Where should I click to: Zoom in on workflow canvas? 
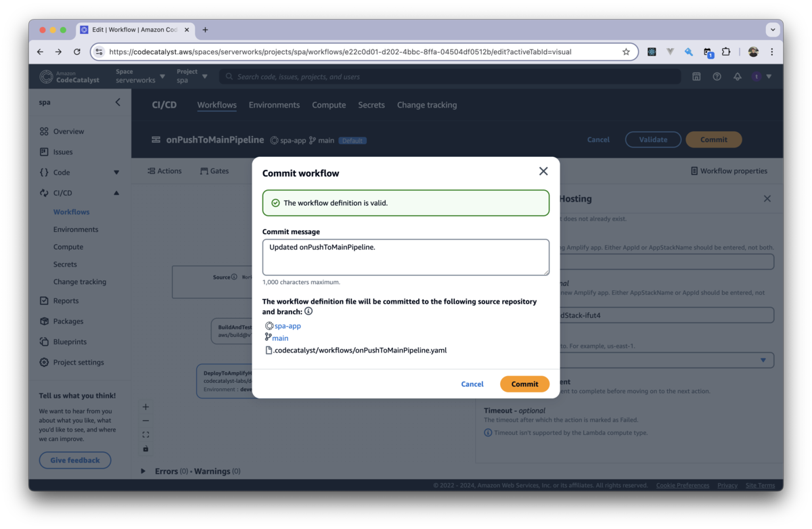click(x=145, y=407)
